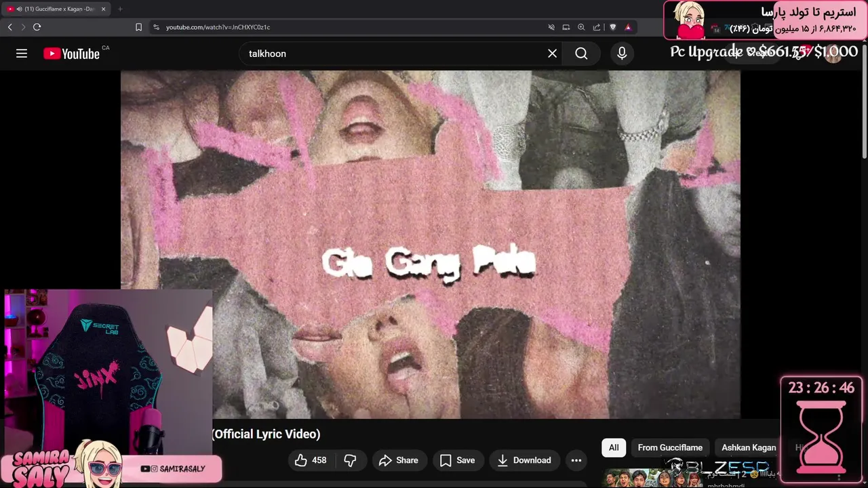Start voice search with microphone icon
This screenshot has height=488, width=868.
tap(622, 54)
